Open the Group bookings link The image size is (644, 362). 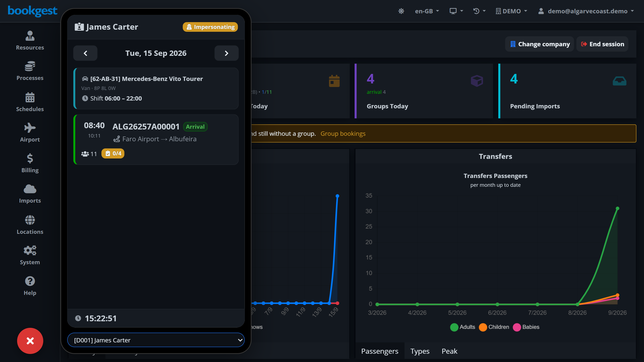pos(343,133)
